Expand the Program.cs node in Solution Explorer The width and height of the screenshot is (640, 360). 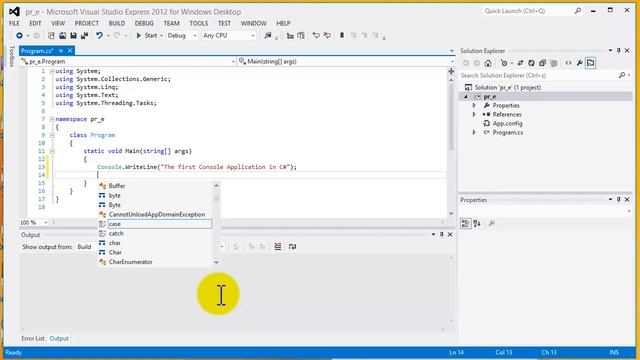click(474, 133)
